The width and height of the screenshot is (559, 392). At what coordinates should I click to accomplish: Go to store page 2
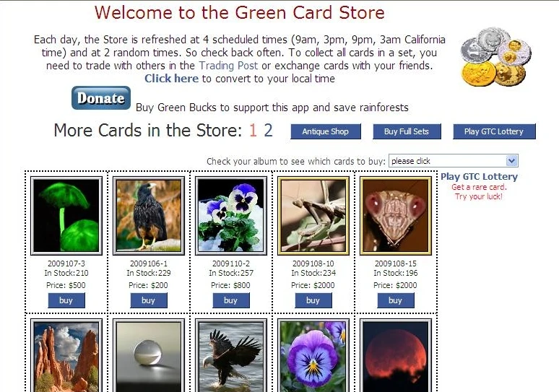[268, 131]
